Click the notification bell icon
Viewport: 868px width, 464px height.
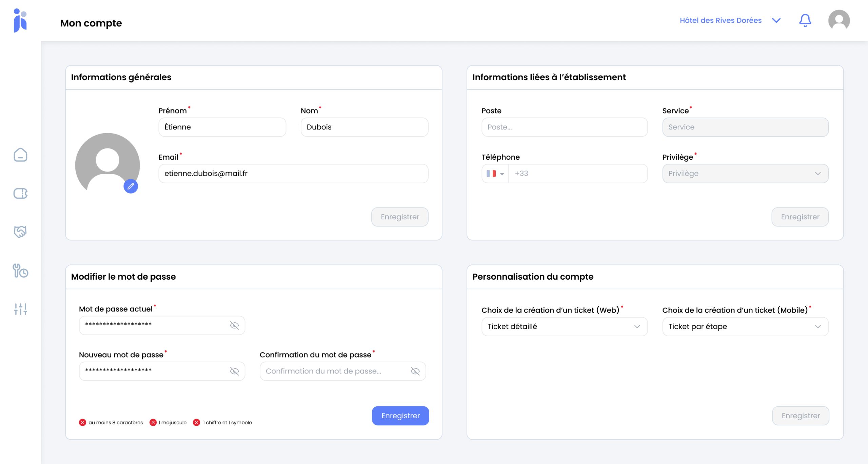tap(805, 20)
